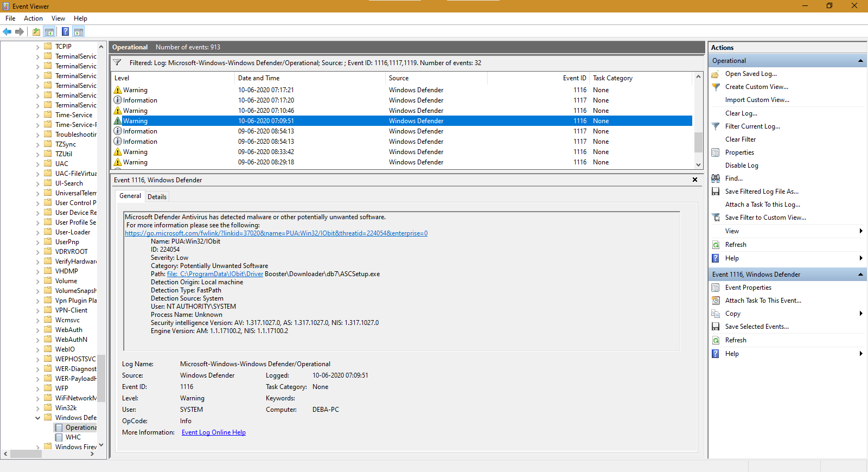Select the 10-06-2020 07:10:46 warning event

401,111
